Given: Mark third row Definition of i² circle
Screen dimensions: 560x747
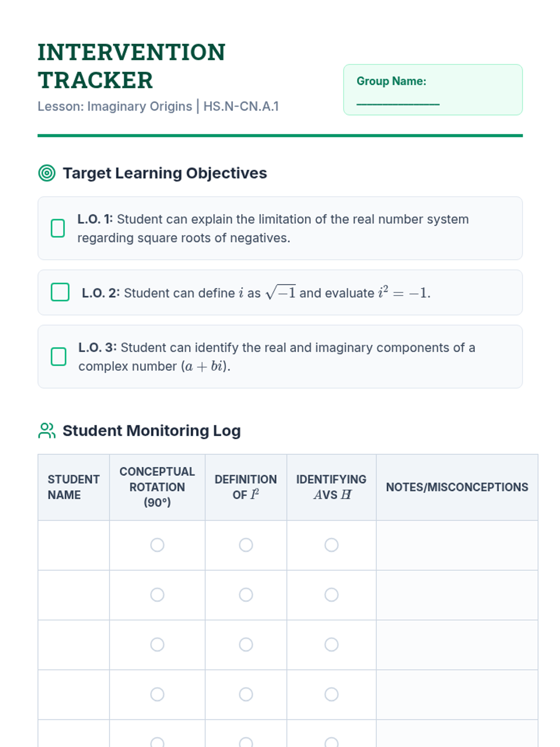Looking at the screenshot, I should [246, 645].
